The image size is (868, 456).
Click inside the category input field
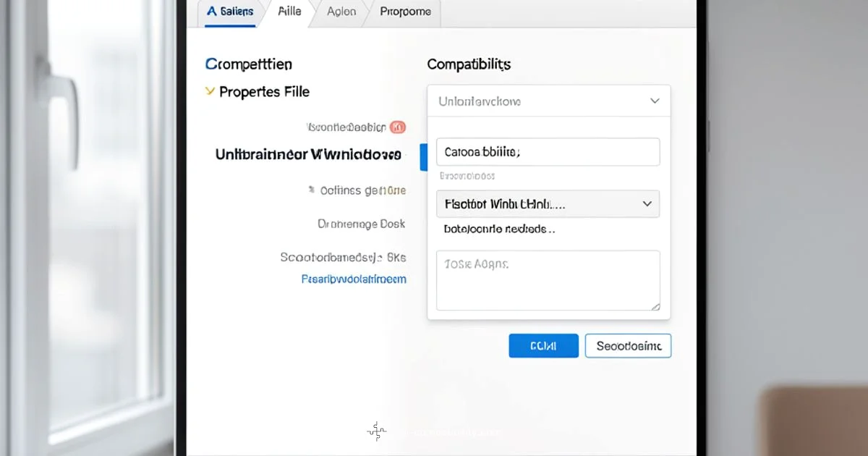pyautogui.click(x=548, y=151)
